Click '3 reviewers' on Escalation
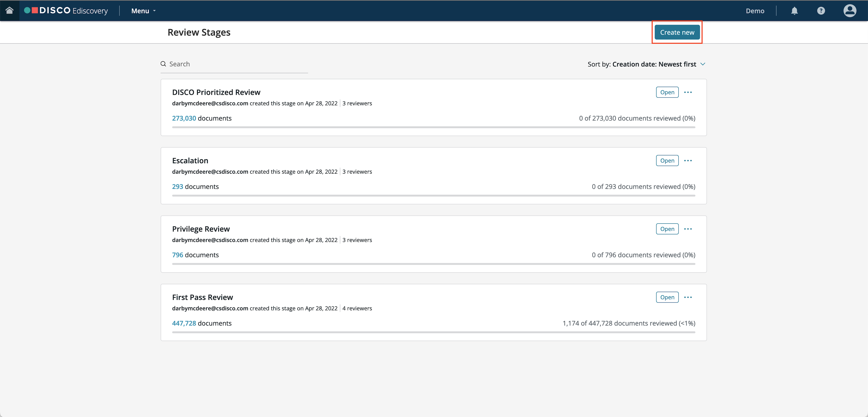Viewport: 868px width, 417px height. [357, 172]
